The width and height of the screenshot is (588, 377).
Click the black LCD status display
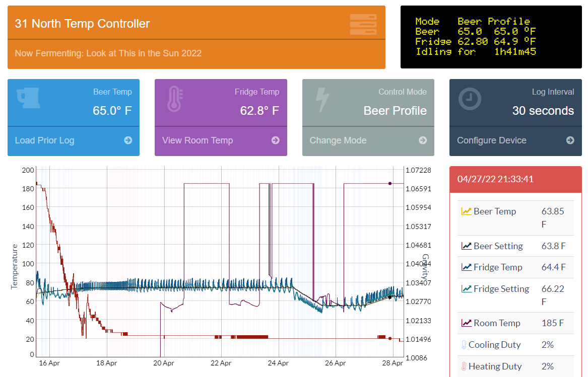491,37
